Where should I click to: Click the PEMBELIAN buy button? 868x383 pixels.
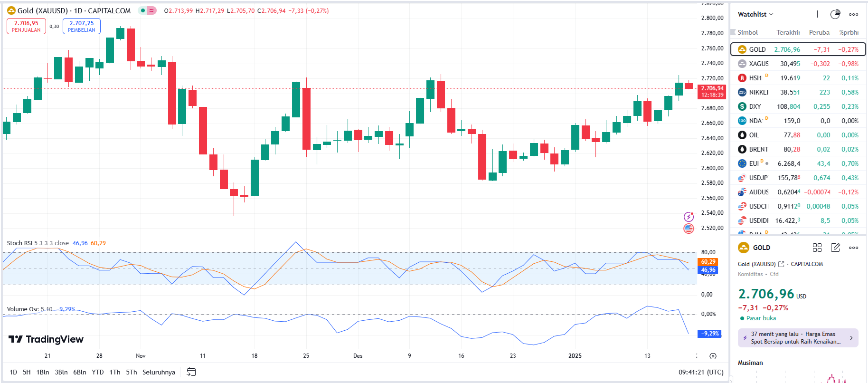pos(82,26)
